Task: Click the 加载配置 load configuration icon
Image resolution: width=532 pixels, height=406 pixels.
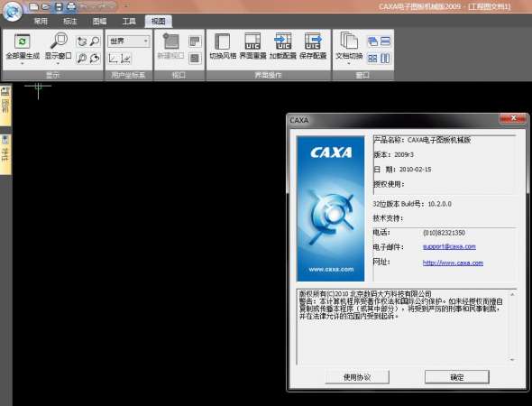Action: pos(282,42)
